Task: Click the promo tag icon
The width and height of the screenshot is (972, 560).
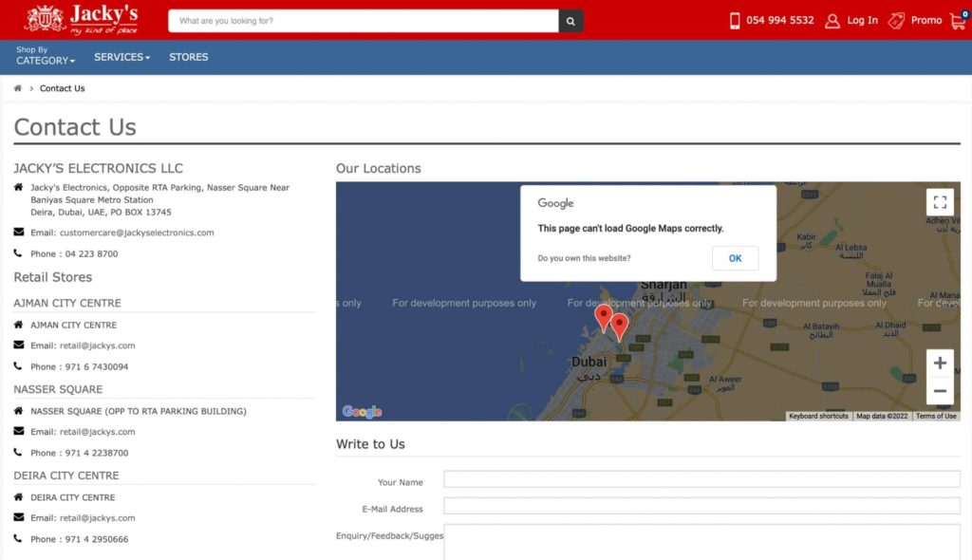Action: [896, 21]
